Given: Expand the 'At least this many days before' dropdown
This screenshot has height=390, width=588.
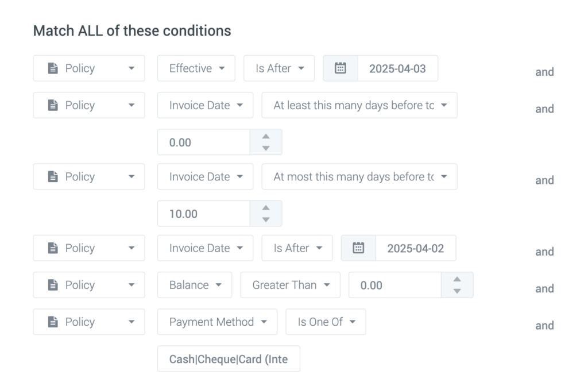Looking at the screenshot, I should (359, 105).
